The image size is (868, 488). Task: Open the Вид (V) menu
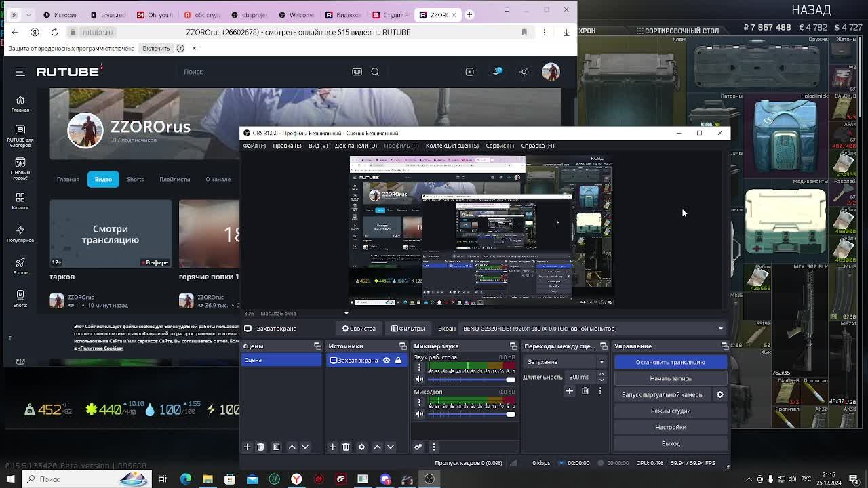(318, 146)
